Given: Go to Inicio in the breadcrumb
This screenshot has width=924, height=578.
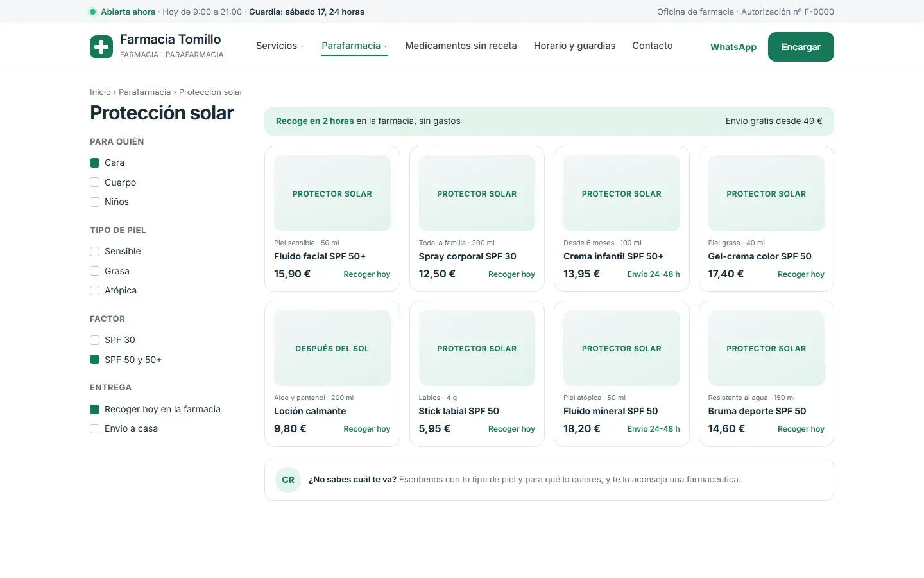Looking at the screenshot, I should (x=100, y=92).
